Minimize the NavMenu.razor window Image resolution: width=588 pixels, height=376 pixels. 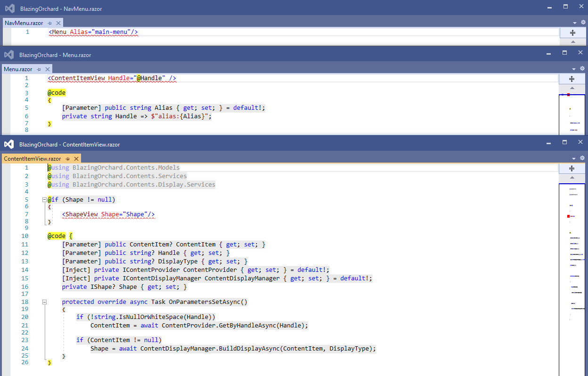click(x=550, y=7)
